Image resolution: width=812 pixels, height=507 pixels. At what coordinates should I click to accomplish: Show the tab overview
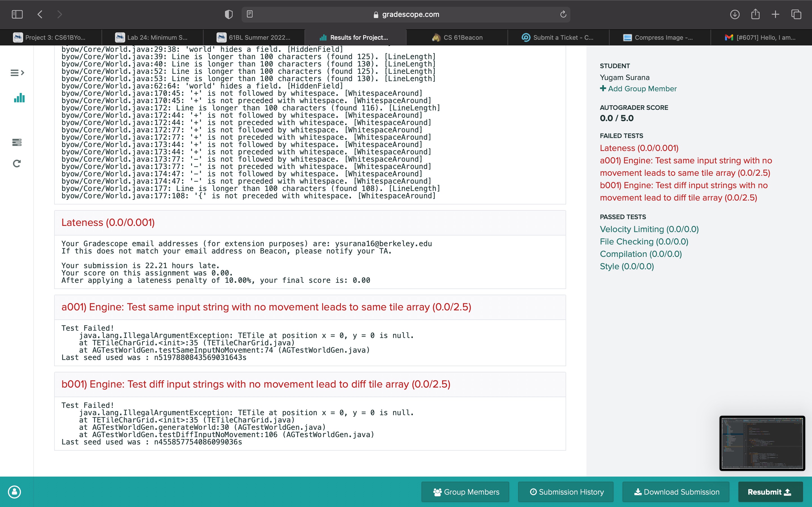pyautogui.click(x=796, y=14)
